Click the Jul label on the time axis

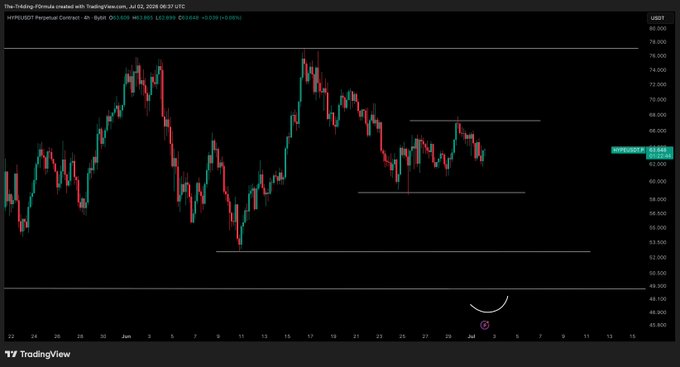coord(471,336)
